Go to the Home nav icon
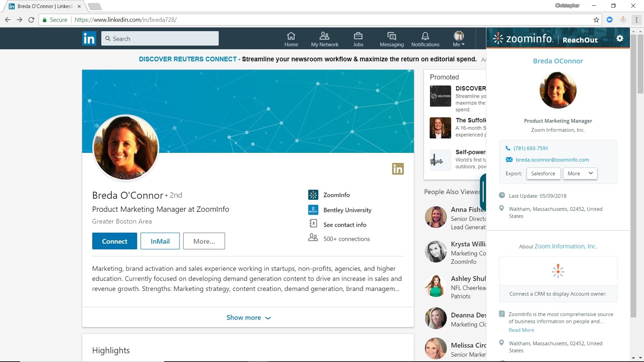Viewport: 644px width, 362px height. pyautogui.click(x=291, y=39)
